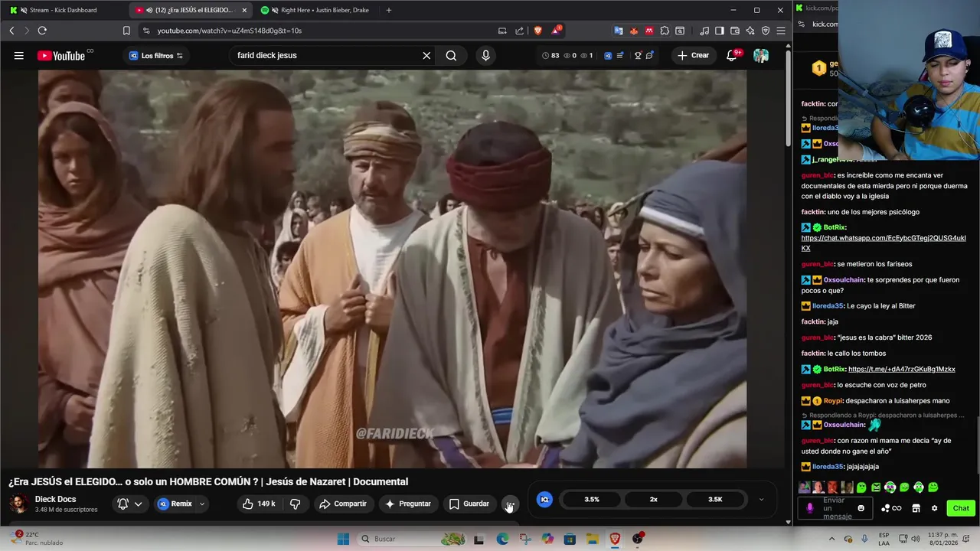Start voice search with the microphone
This screenshot has height=551, width=980.
485,55
